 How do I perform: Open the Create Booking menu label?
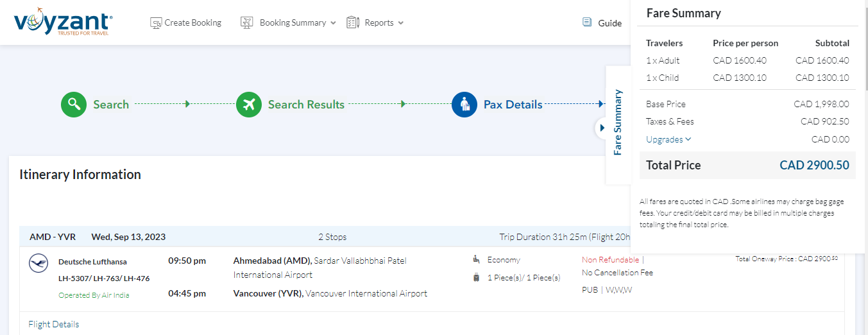click(x=192, y=23)
